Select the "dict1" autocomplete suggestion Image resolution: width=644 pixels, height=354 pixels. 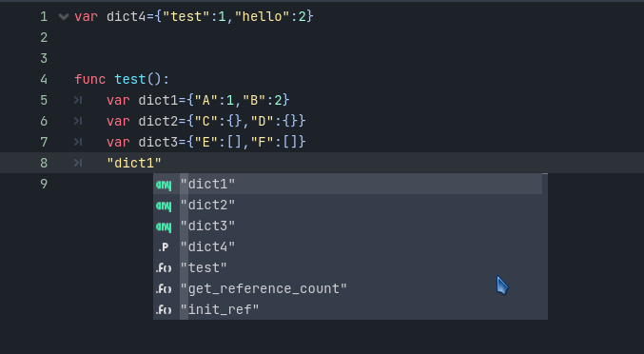point(347,184)
